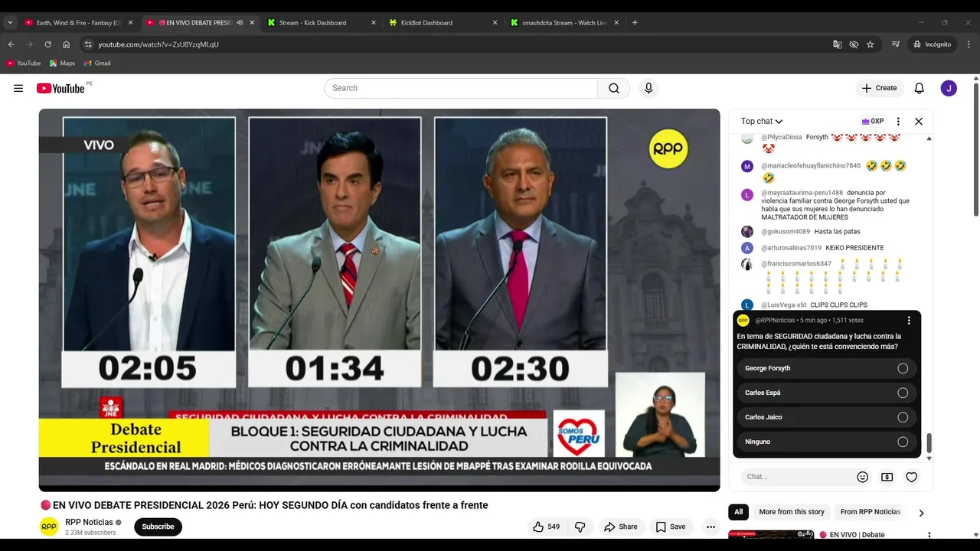Click in the YouTube search field

(461, 88)
